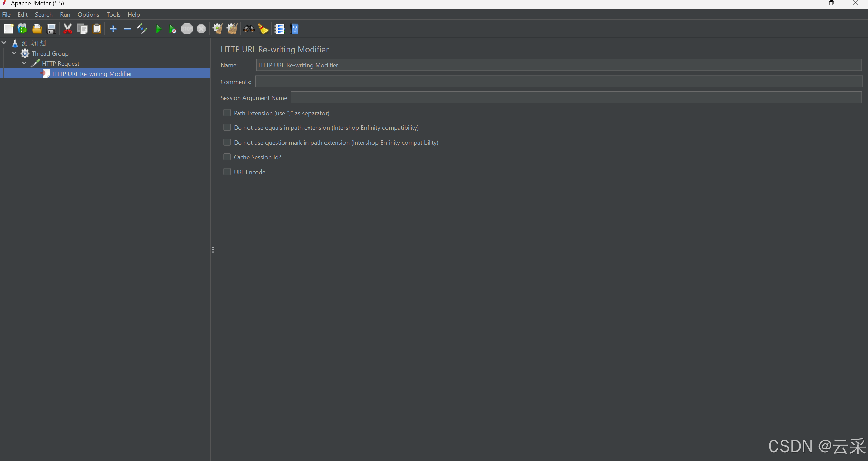Click the New test plan icon
The image size is (868, 461).
tap(8, 29)
